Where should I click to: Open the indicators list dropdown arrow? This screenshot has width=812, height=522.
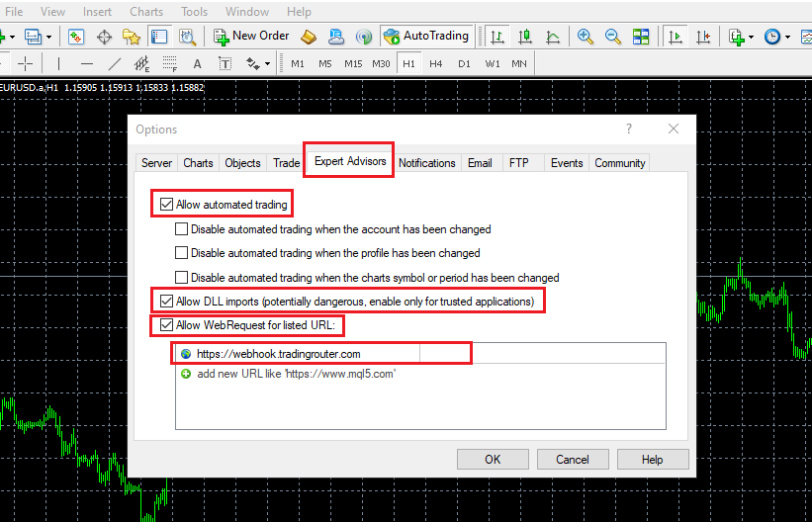point(751,38)
